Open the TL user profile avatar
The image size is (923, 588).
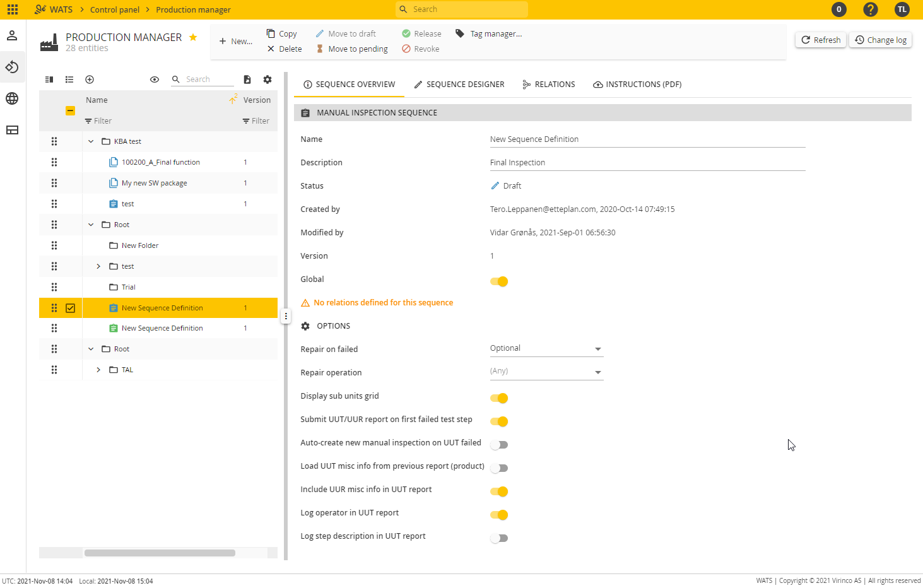click(x=902, y=9)
